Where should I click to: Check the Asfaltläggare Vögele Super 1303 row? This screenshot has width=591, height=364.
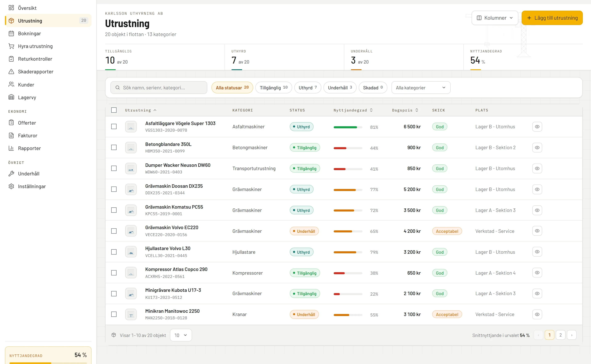pos(114,127)
